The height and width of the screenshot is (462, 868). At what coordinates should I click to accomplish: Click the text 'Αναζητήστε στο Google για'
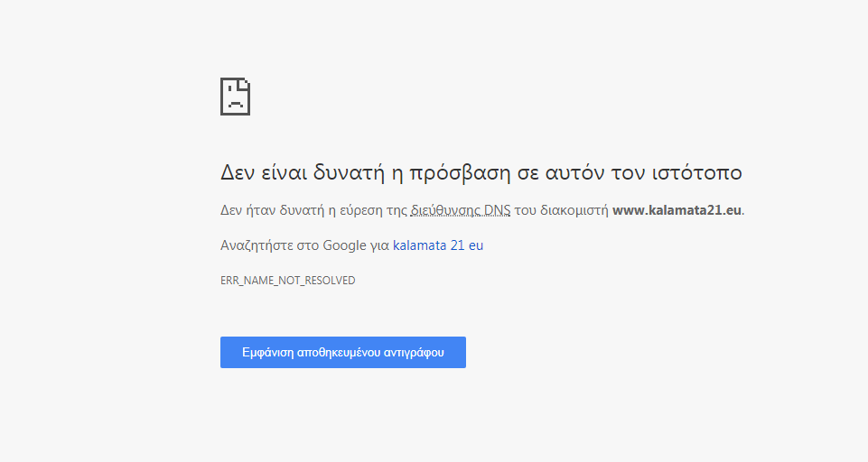pos(305,245)
